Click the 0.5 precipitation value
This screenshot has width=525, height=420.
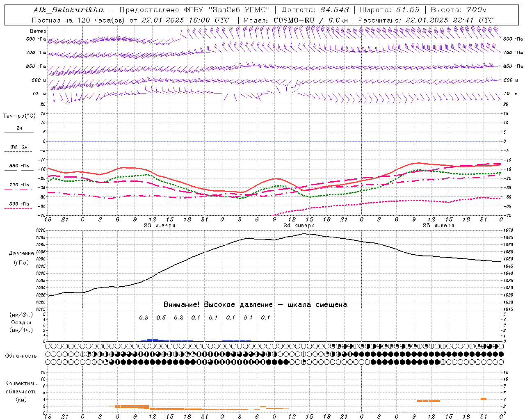(x=161, y=317)
